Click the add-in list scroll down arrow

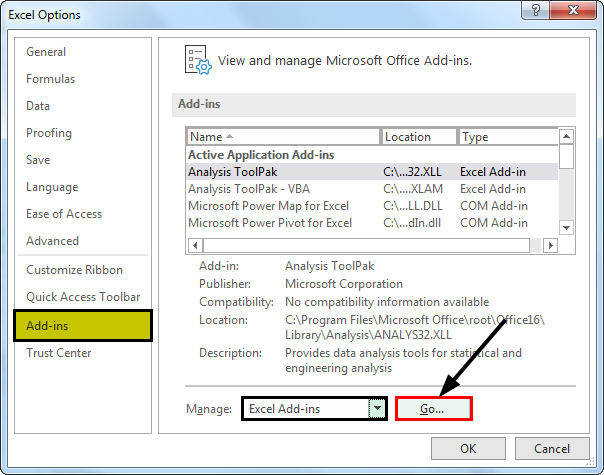click(566, 227)
